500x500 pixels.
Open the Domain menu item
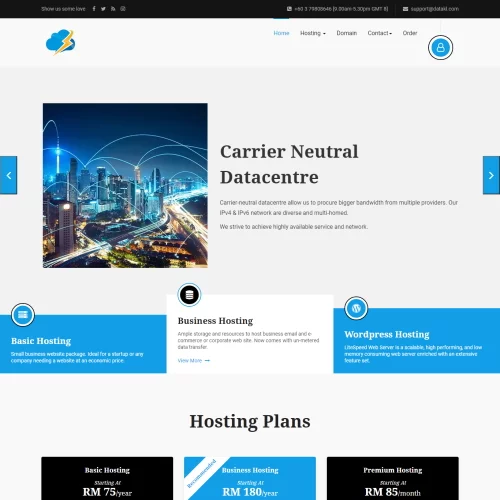(x=347, y=33)
